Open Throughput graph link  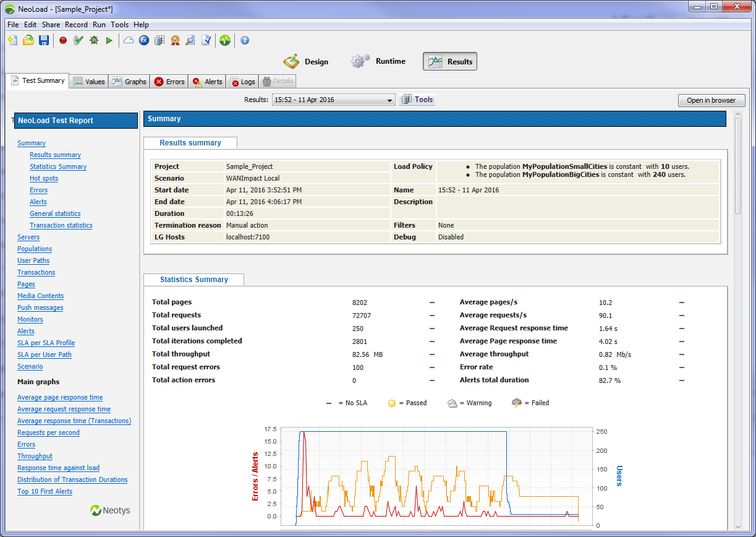tap(35, 456)
